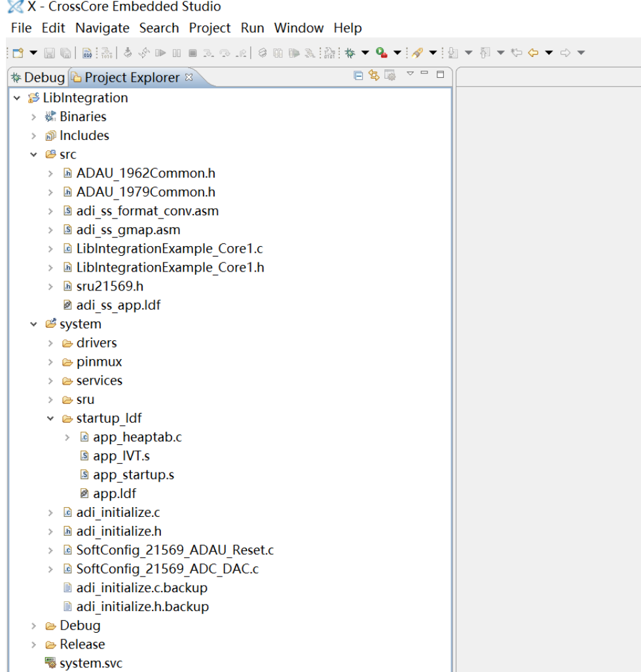641x672 pixels.
Task: Click the binary 010 file toolbar icon
Action: pos(87,53)
